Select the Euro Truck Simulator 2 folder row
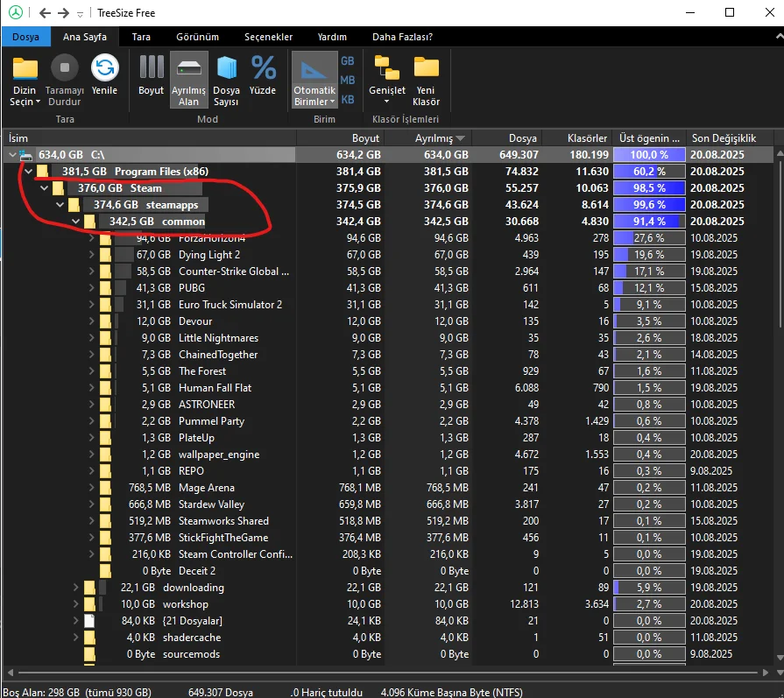784x698 pixels. point(230,305)
